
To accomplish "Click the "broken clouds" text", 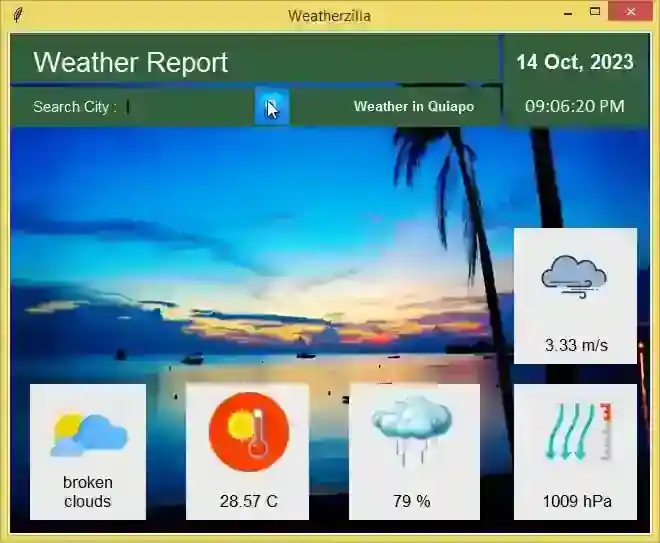I will (x=88, y=492).
